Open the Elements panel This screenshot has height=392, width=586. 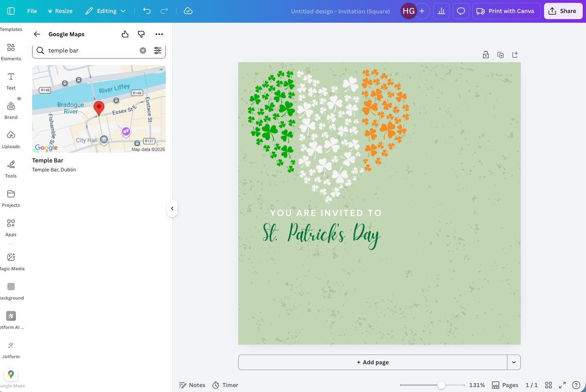pos(11,51)
